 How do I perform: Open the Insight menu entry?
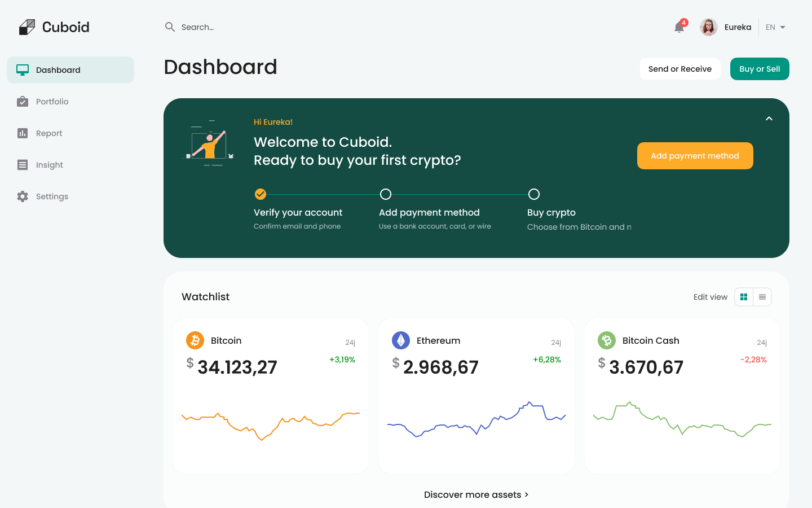pos(48,164)
